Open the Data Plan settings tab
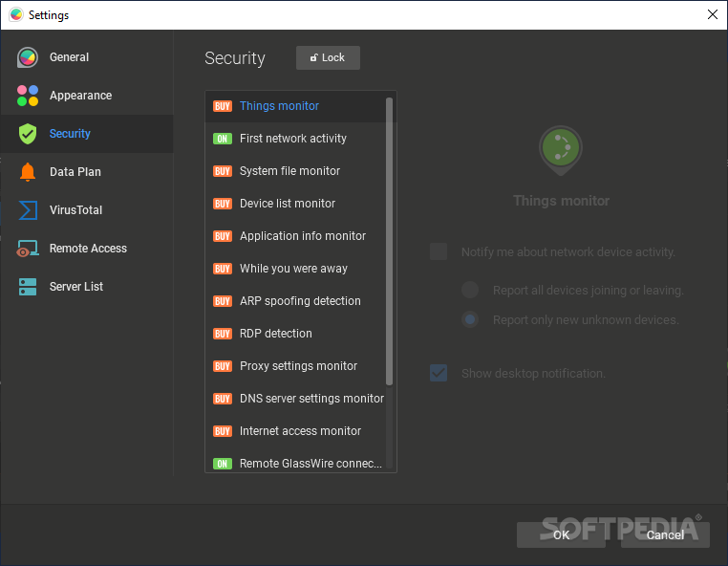Image resolution: width=728 pixels, height=566 pixels. (87, 172)
